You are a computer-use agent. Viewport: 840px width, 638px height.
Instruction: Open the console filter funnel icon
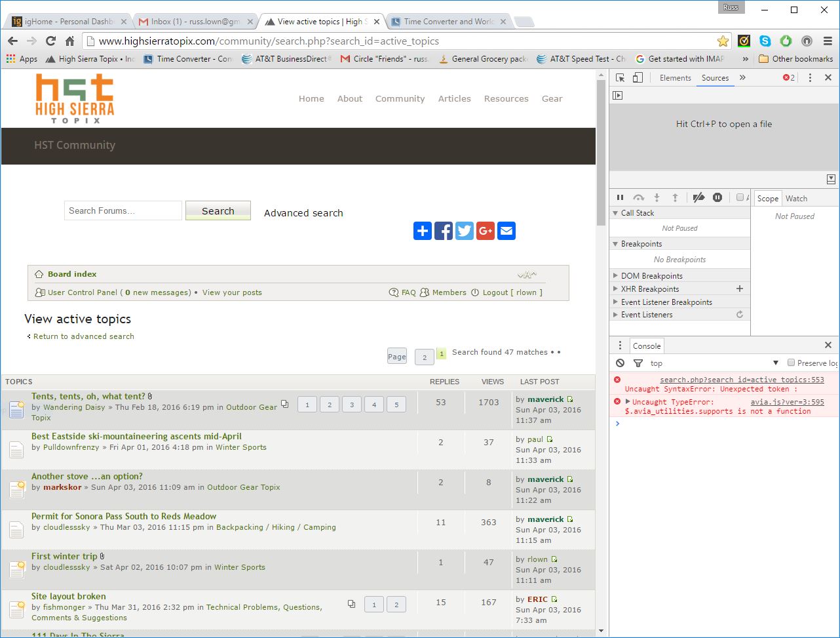pyautogui.click(x=638, y=363)
